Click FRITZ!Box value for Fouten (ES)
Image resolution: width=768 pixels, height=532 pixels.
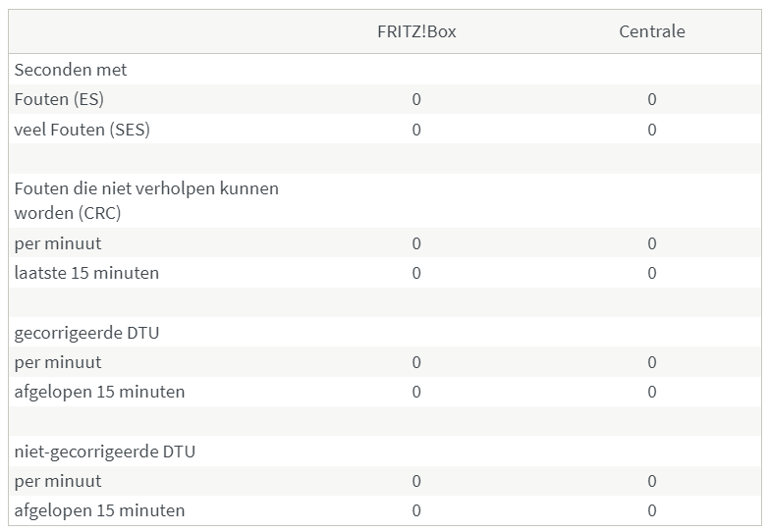pos(416,99)
